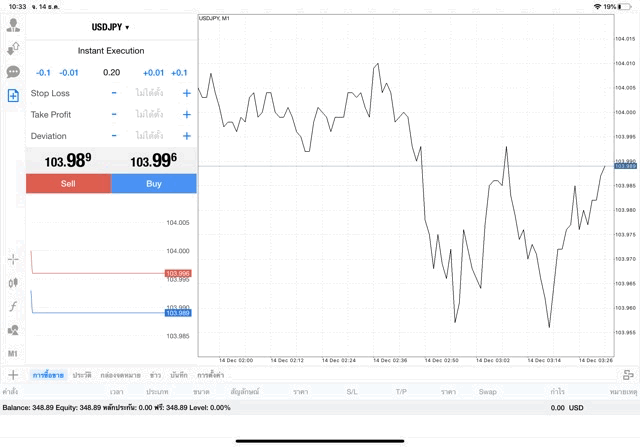640x447 pixels.
Task: Increase volume by 0.01
Action: (x=153, y=73)
